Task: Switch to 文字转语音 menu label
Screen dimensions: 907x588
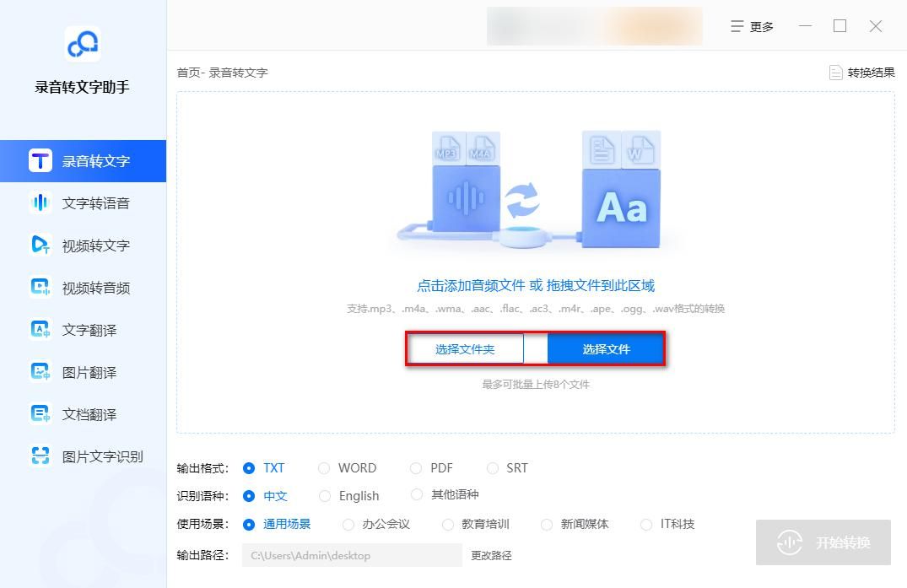Action: coord(96,203)
